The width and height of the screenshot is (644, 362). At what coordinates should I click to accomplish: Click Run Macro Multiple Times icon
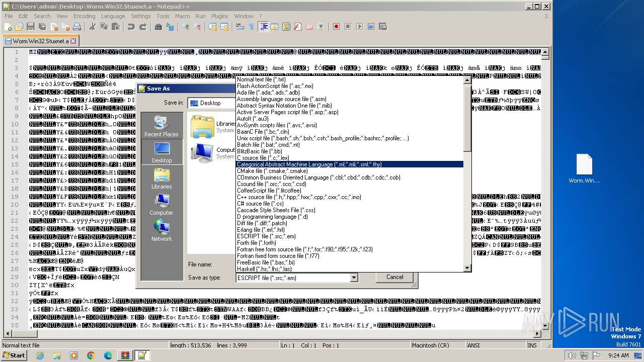click(x=371, y=27)
